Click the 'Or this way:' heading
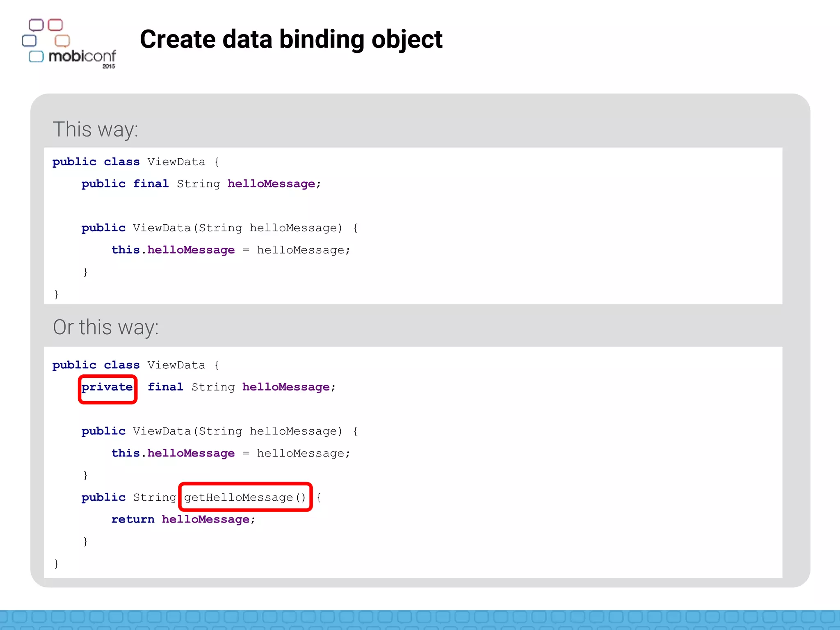Image resolution: width=840 pixels, height=630 pixels. [x=105, y=327]
